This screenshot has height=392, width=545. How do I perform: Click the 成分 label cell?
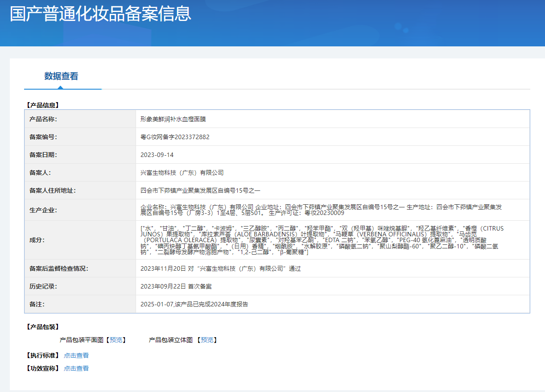tap(37, 240)
